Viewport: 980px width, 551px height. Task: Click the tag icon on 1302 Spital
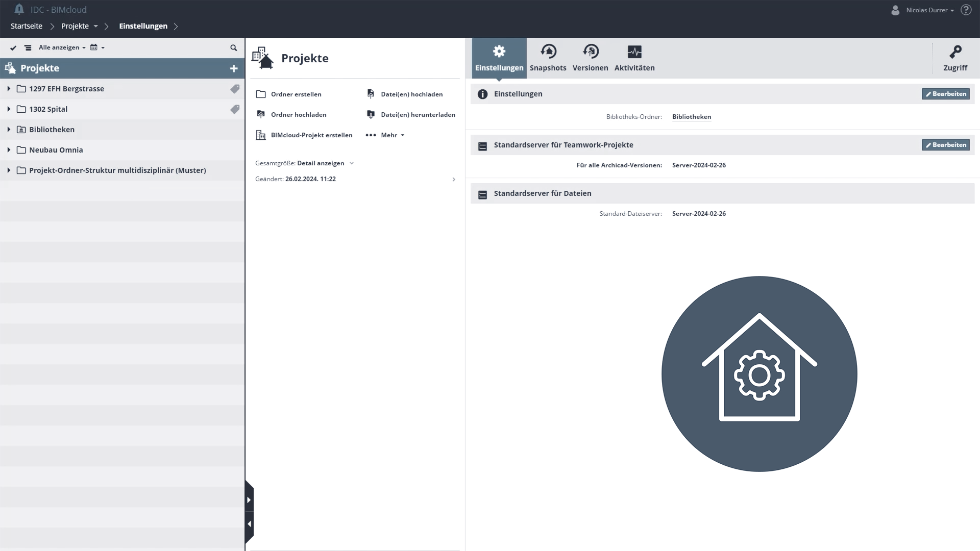235,109
